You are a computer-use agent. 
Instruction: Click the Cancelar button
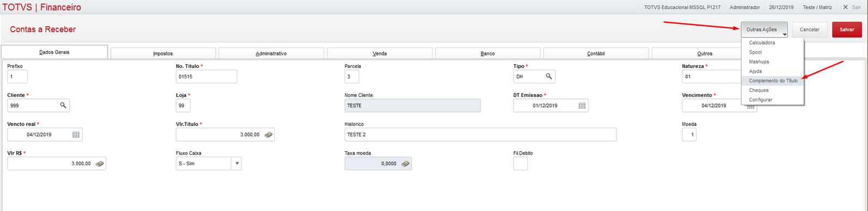(809, 30)
